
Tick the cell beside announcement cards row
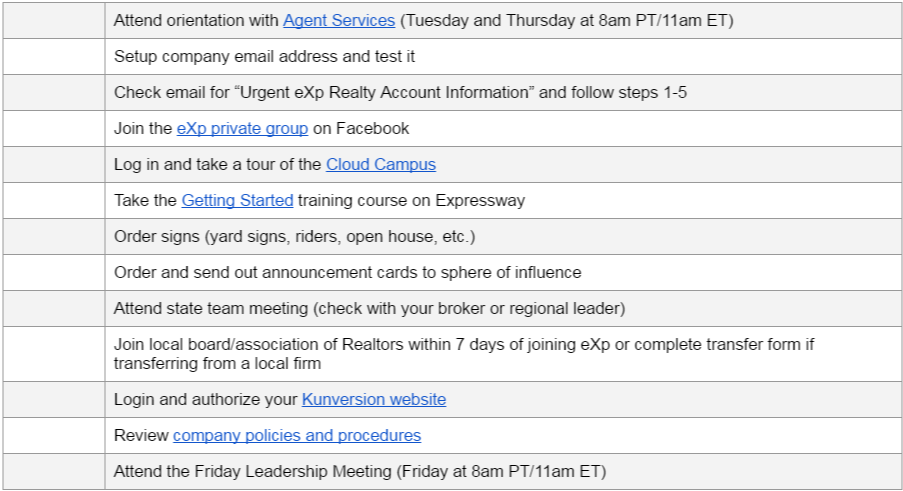[x=53, y=272]
